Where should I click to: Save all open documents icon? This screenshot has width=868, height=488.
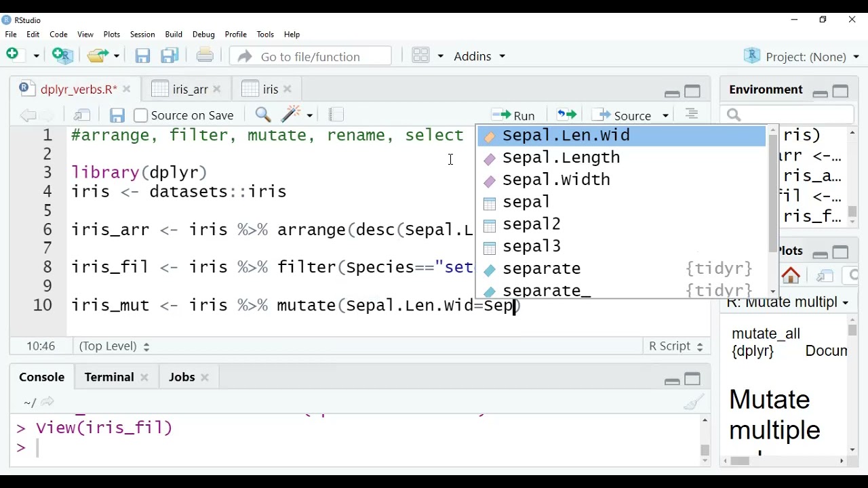click(170, 56)
